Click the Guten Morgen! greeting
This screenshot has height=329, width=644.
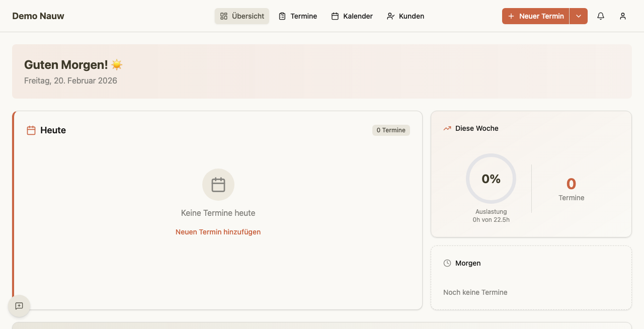(73, 65)
